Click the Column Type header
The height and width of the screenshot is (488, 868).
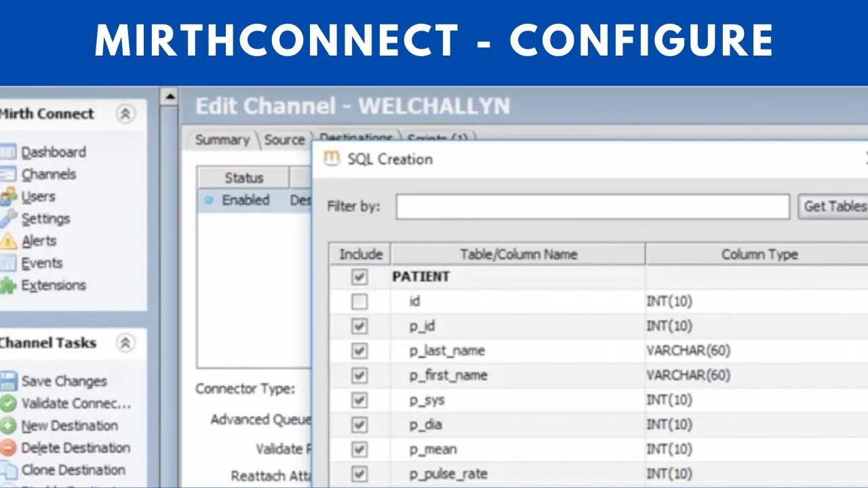(758, 254)
